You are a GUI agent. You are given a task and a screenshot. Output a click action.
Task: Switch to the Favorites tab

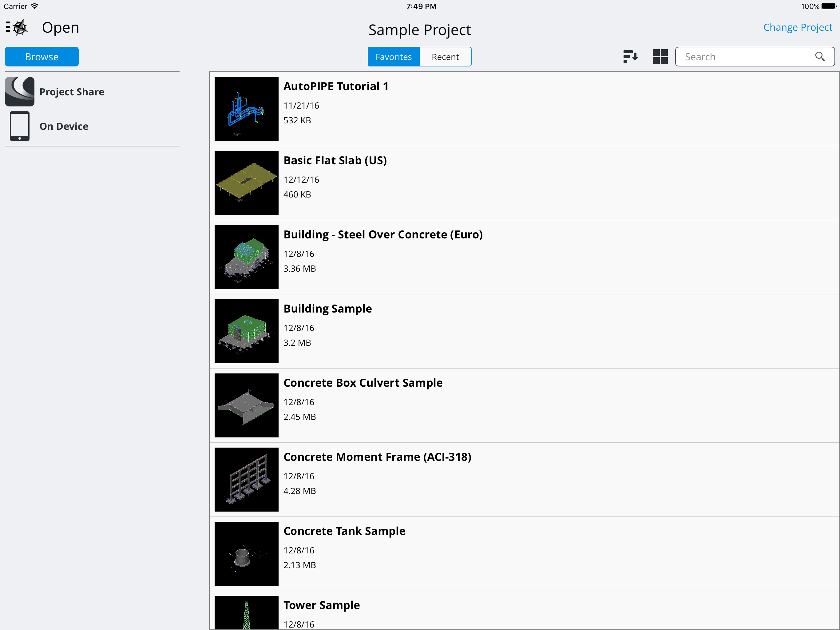pos(394,57)
